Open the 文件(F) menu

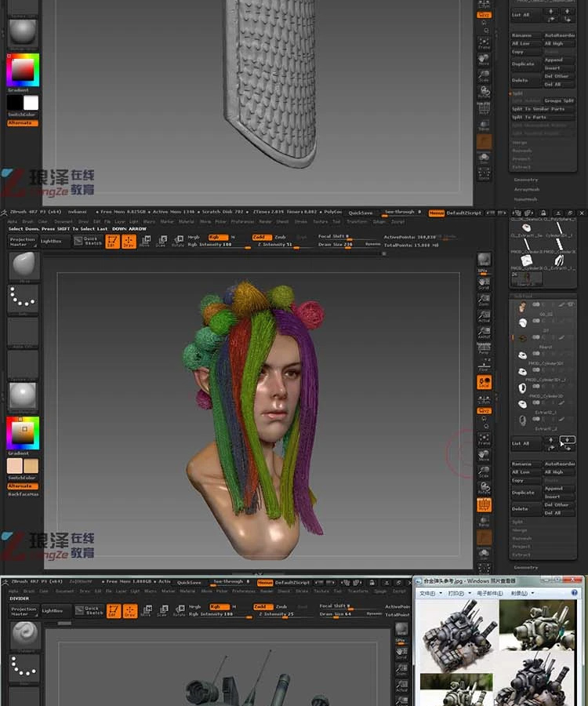coord(430,594)
